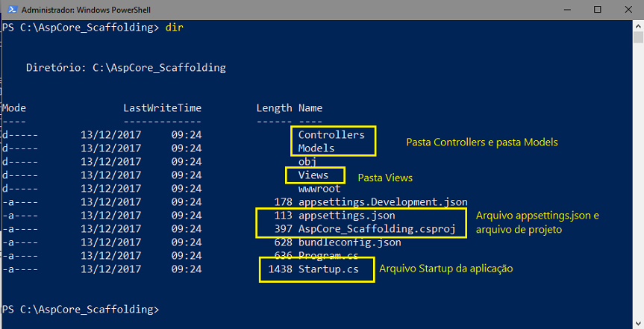Close the PowerShell window
The image size is (644, 329).
point(628,10)
